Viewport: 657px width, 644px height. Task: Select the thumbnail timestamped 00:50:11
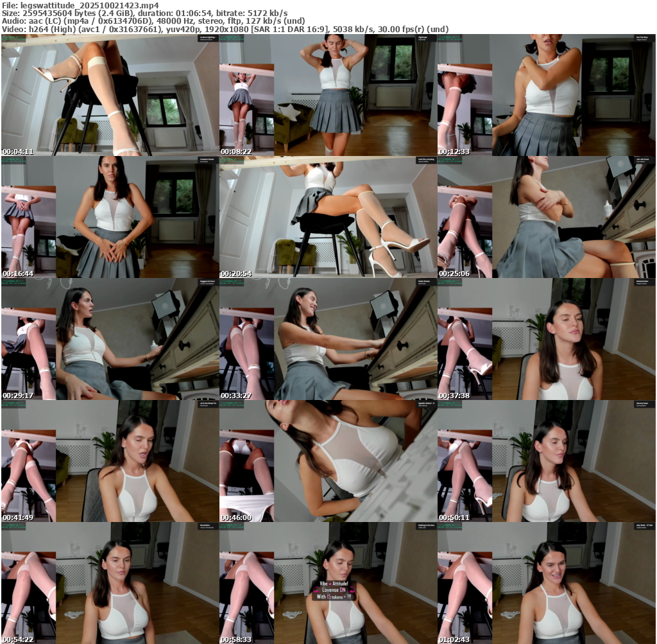pos(547,461)
